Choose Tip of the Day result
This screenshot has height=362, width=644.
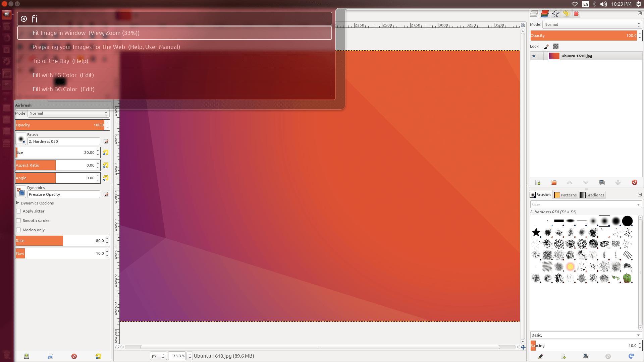(174, 61)
